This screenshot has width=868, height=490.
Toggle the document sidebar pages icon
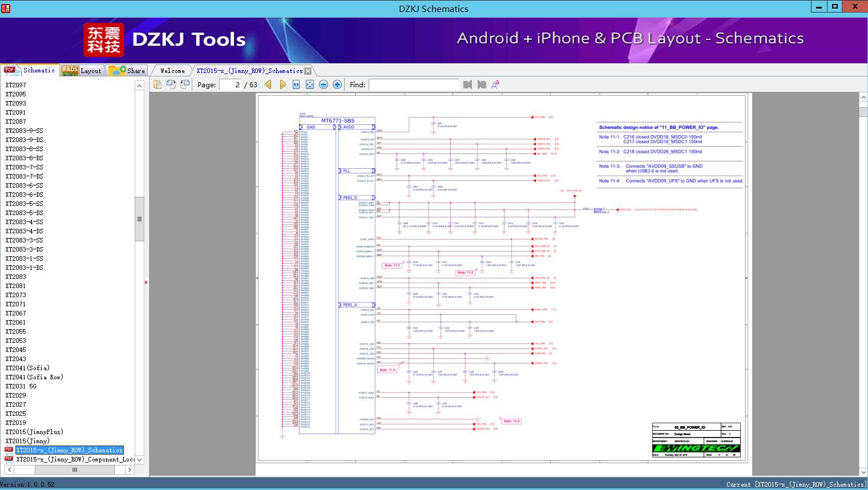pos(158,84)
